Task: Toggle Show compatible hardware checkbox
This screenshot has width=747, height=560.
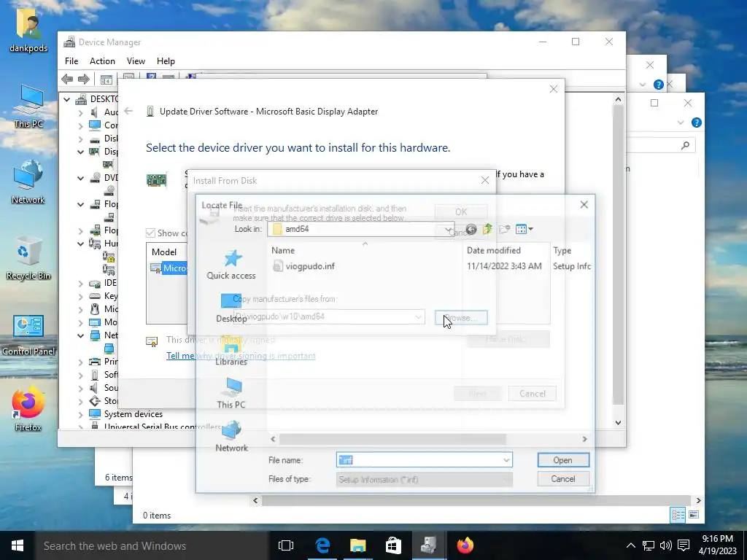Action: 150,233
